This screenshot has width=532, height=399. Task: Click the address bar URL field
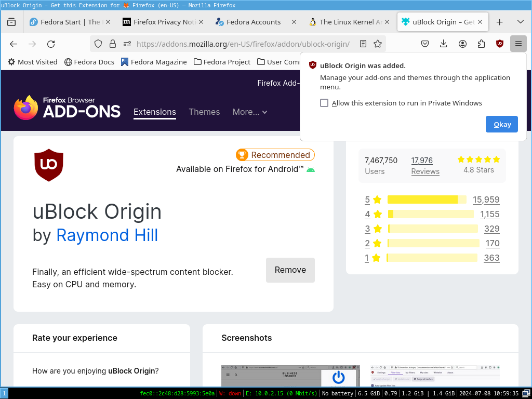(x=243, y=44)
